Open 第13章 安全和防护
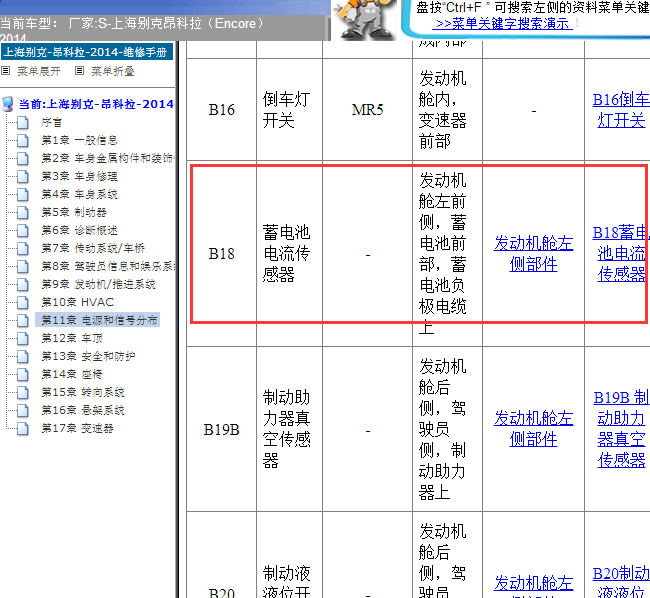The width and height of the screenshot is (650, 598). coord(88,356)
